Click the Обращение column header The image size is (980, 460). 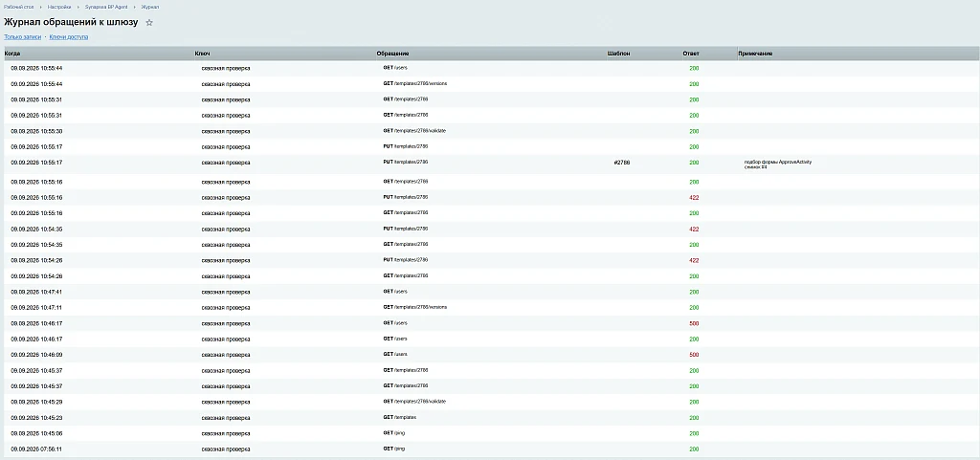pos(393,54)
